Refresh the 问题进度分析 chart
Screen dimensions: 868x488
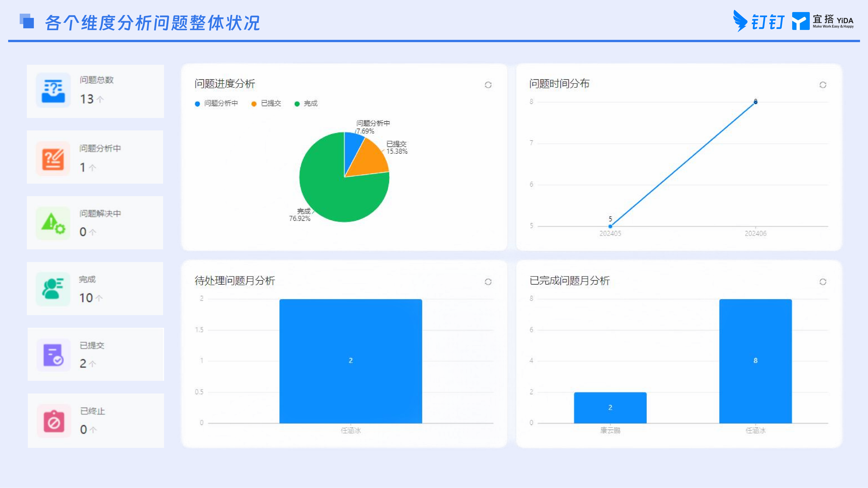tap(488, 85)
